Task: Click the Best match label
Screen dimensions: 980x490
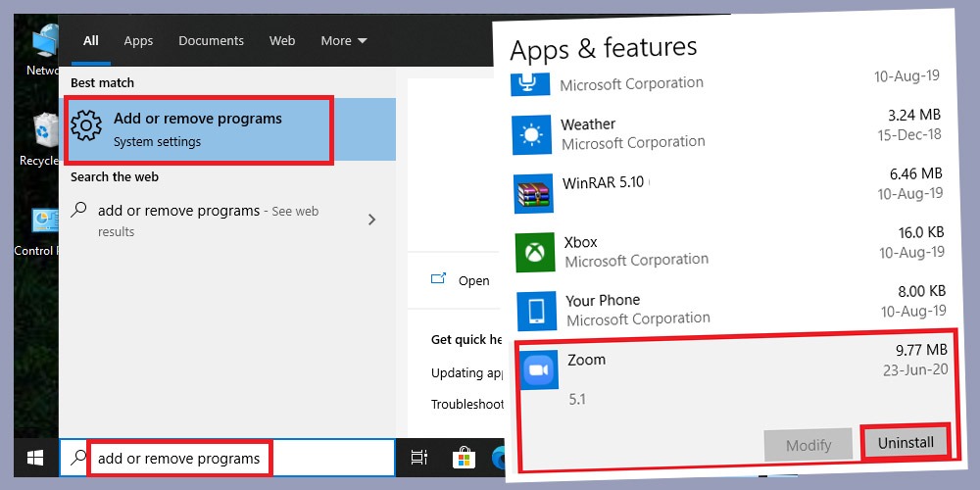Action: 102,82
